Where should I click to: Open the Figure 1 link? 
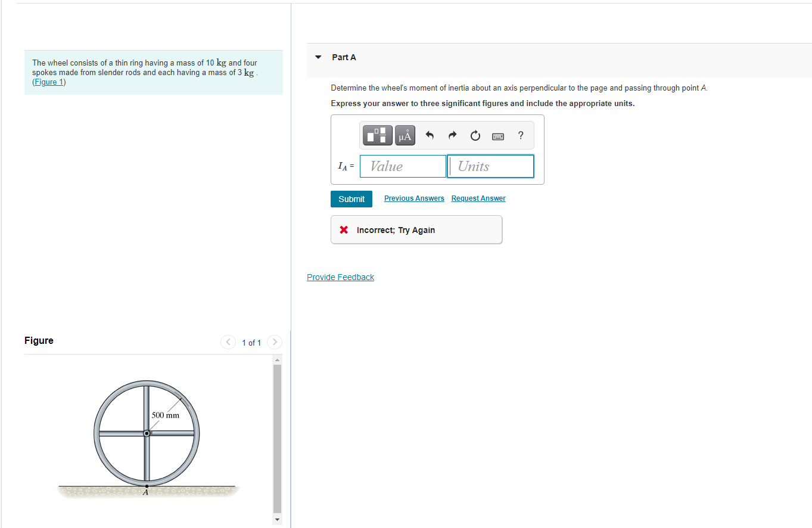(x=49, y=82)
